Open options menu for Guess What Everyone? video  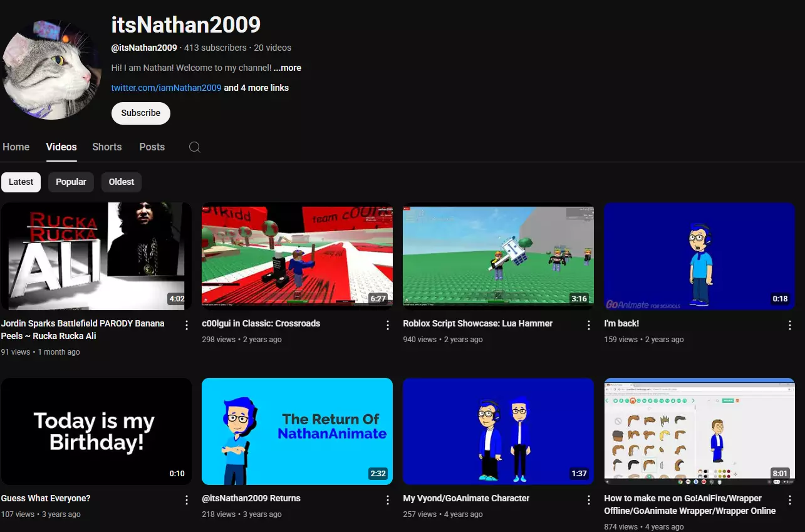click(187, 499)
